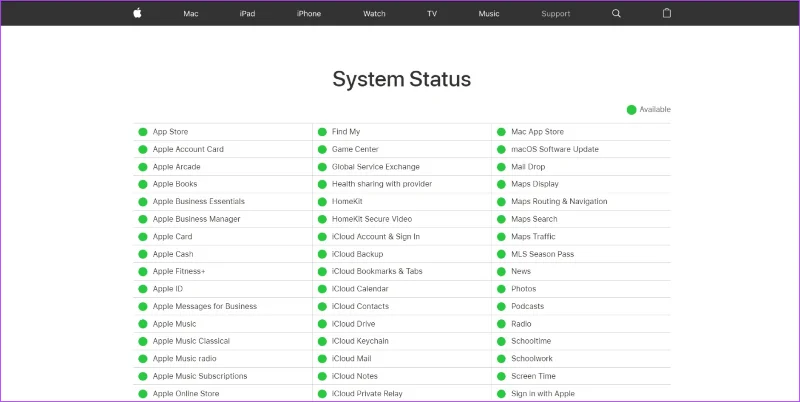Click the status dot next to Find My

(x=322, y=132)
